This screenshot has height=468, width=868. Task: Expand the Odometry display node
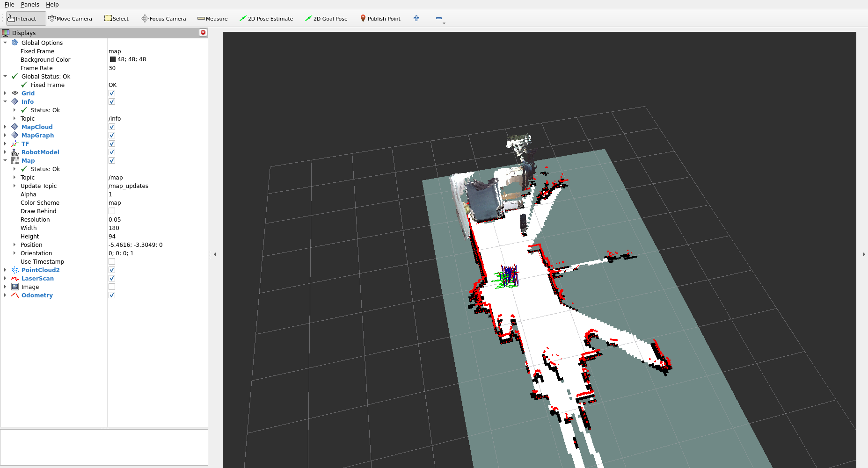click(5, 295)
